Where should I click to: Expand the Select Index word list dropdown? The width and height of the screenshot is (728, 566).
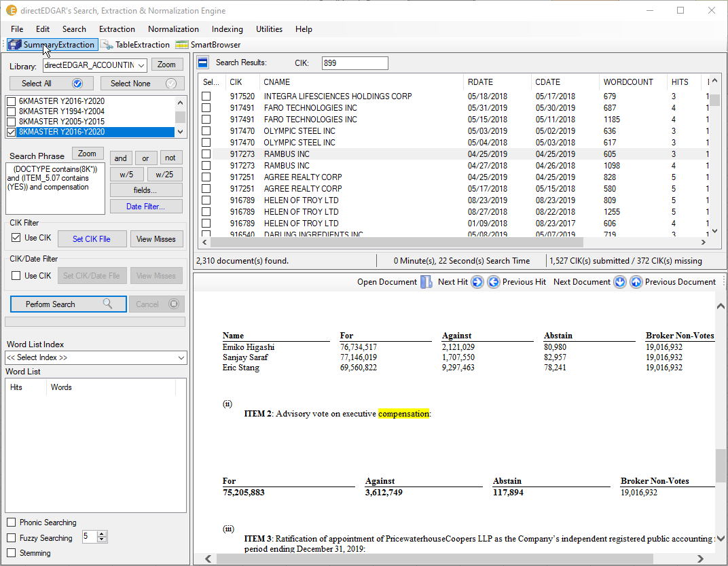pos(179,357)
